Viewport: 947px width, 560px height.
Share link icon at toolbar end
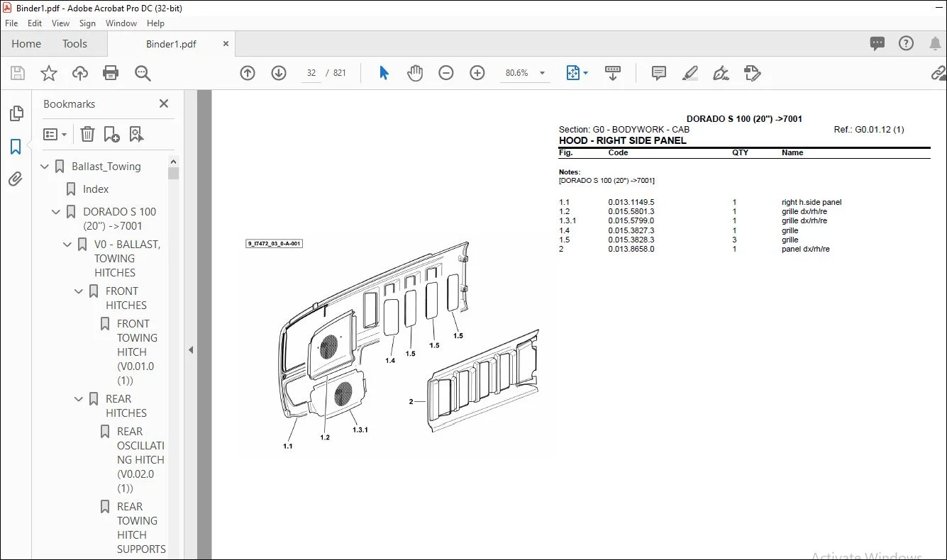[938, 73]
